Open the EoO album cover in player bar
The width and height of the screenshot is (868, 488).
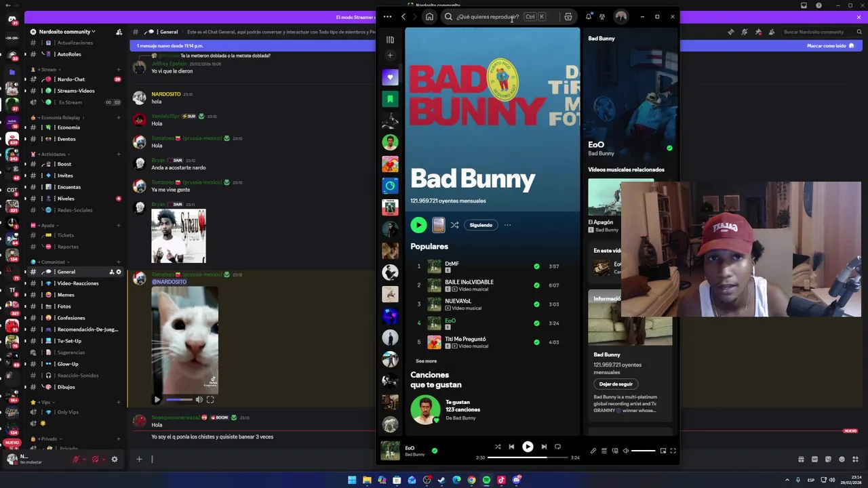[390, 451]
